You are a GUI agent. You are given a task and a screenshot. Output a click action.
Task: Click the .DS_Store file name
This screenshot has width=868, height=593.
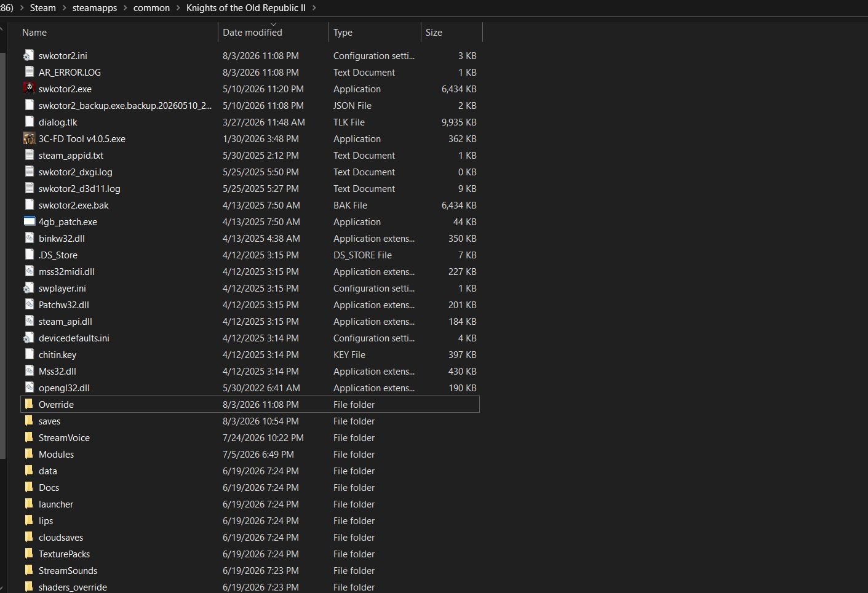click(58, 255)
